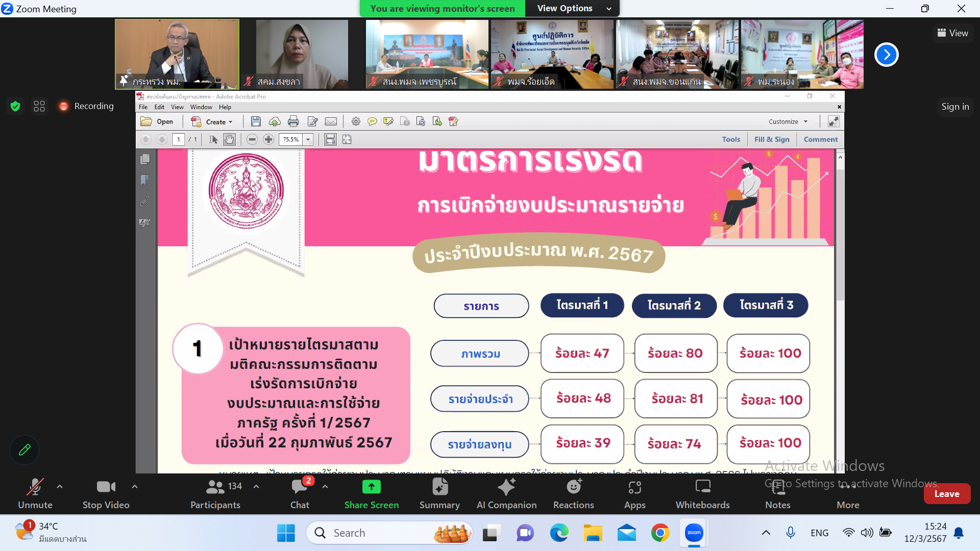Screen dimensions: 980x551
Task: Open the Zoom apps grid icon
Action: [39, 106]
